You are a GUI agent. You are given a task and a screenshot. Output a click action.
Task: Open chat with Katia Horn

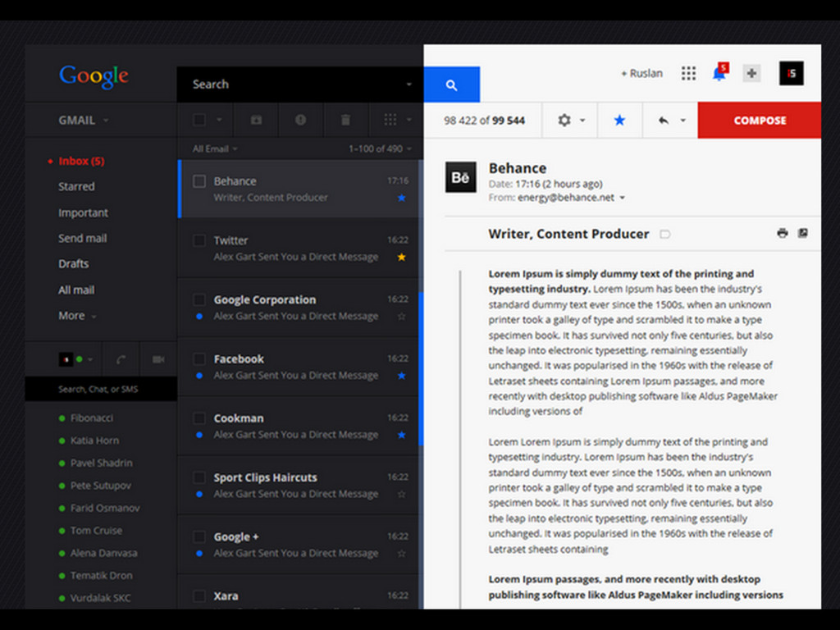click(x=95, y=441)
